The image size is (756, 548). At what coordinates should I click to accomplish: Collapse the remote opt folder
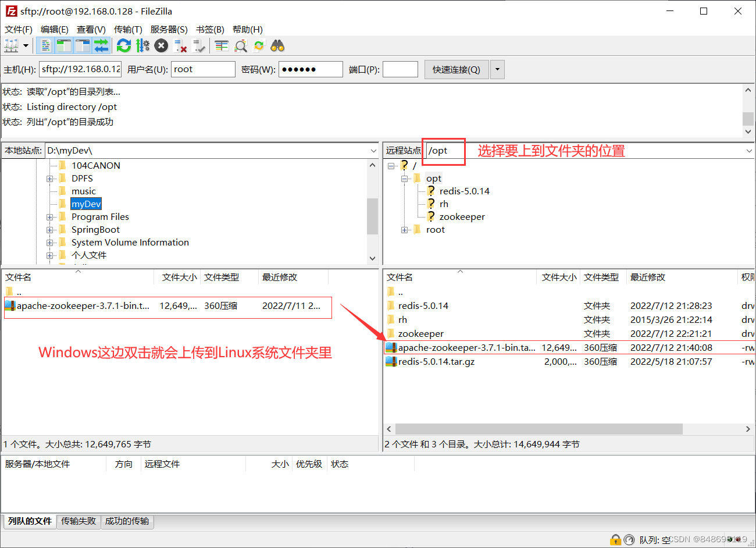tap(404, 179)
